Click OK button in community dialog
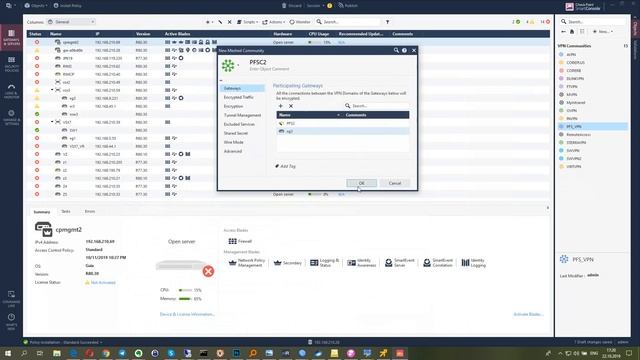The width and height of the screenshot is (640, 360). 362,183
